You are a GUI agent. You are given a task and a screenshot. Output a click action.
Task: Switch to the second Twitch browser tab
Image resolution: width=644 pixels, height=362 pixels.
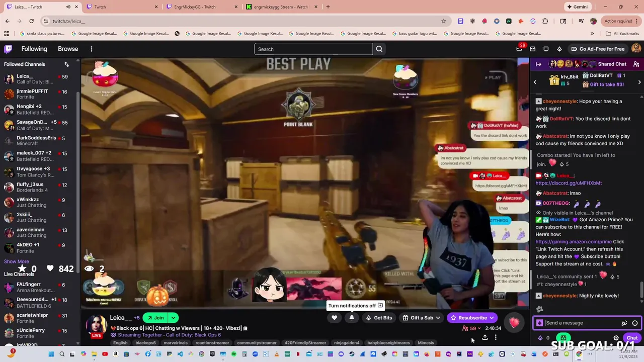pyautogui.click(x=121, y=7)
